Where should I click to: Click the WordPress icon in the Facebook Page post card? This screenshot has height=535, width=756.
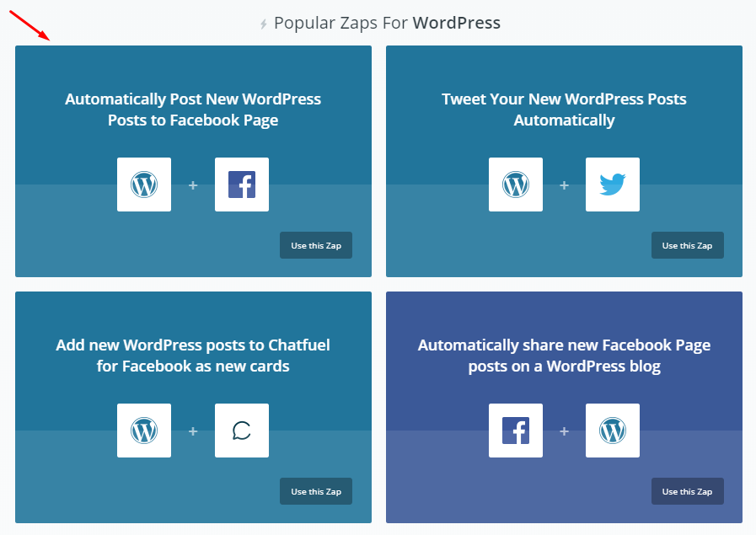click(144, 185)
